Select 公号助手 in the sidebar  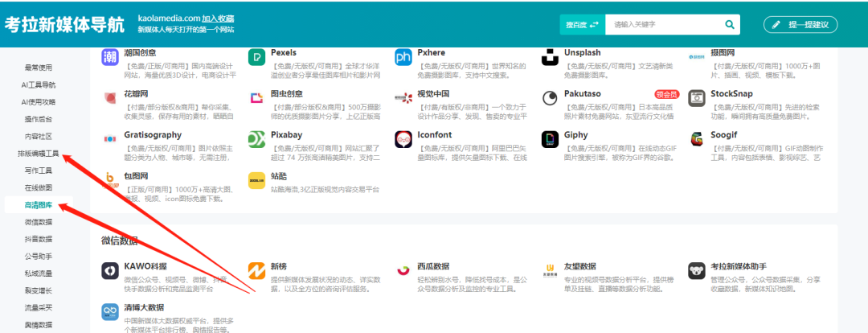39,257
